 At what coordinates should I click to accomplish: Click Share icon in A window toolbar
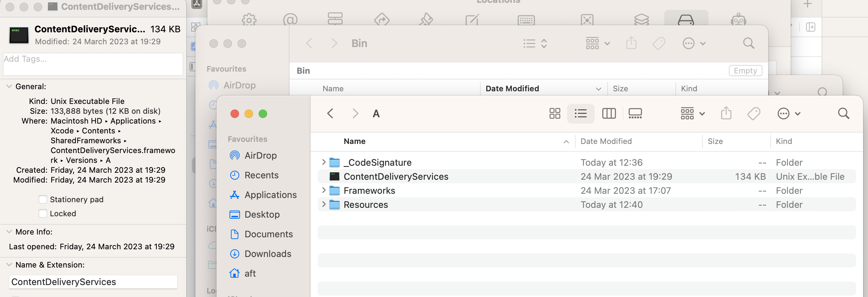(x=726, y=113)
